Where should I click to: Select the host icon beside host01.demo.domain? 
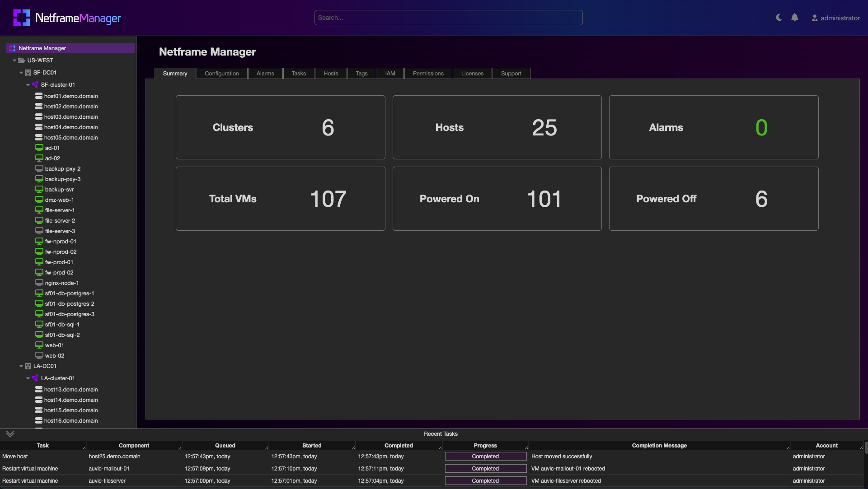(38, 96)
